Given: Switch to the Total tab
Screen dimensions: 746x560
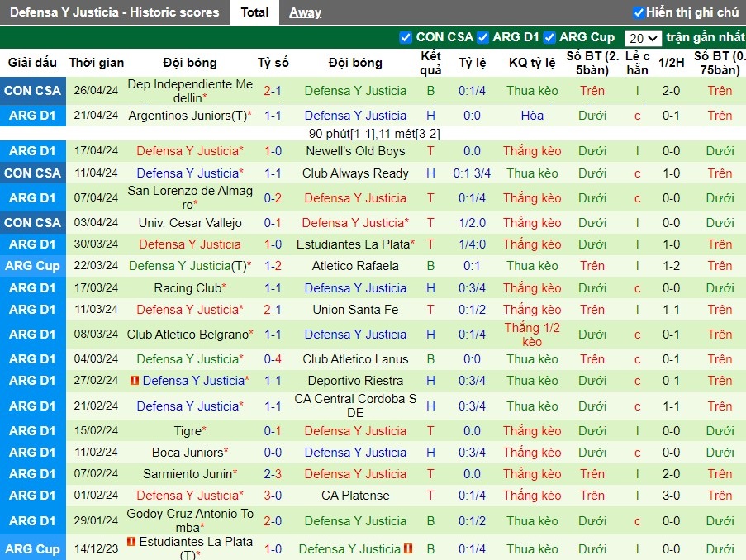Looking at the screenshot, I should (x=254, y=12).
